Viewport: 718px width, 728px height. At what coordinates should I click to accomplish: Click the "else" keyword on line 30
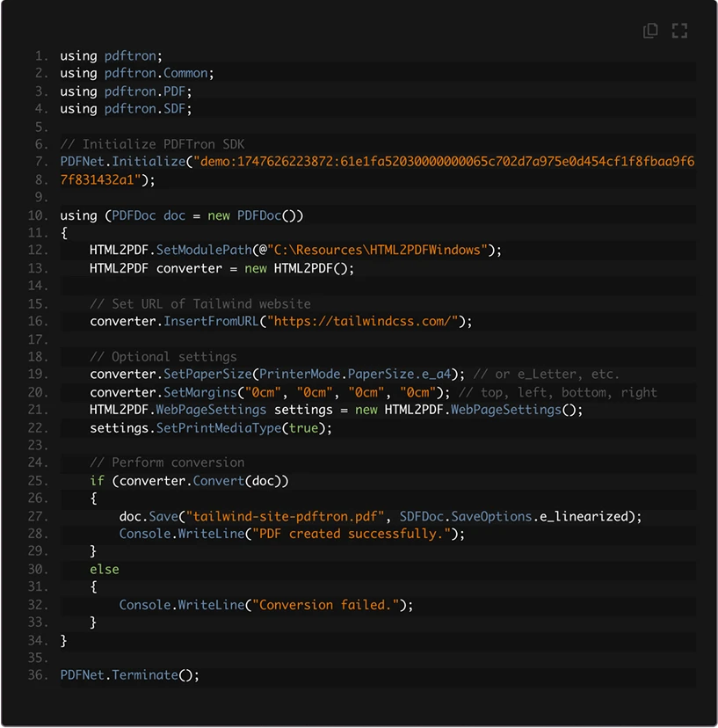104,569
